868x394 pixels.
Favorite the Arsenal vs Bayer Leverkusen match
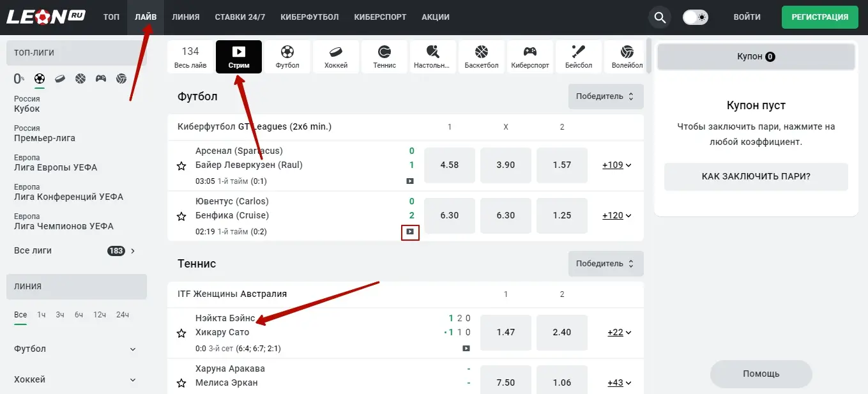pyautogui.click(x=181, y=166)
